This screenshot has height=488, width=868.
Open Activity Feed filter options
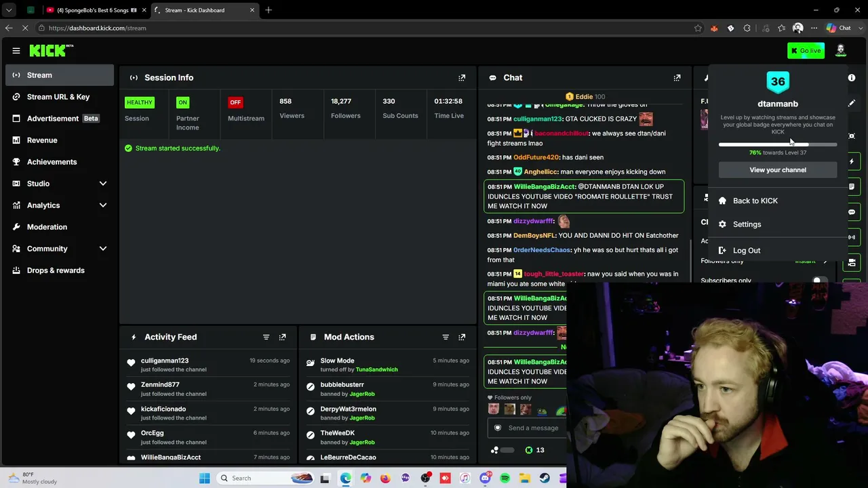[266, 337]
